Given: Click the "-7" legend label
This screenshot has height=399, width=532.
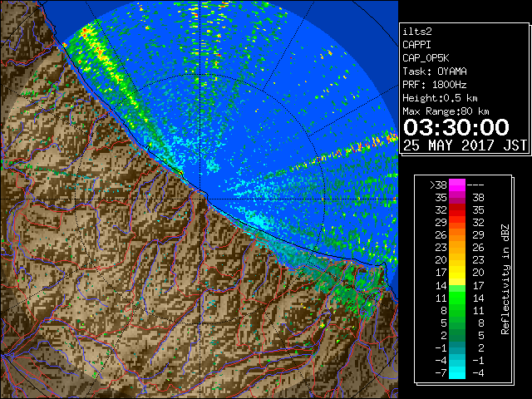Looking at the screenshot, I should [x=441, y=372].
